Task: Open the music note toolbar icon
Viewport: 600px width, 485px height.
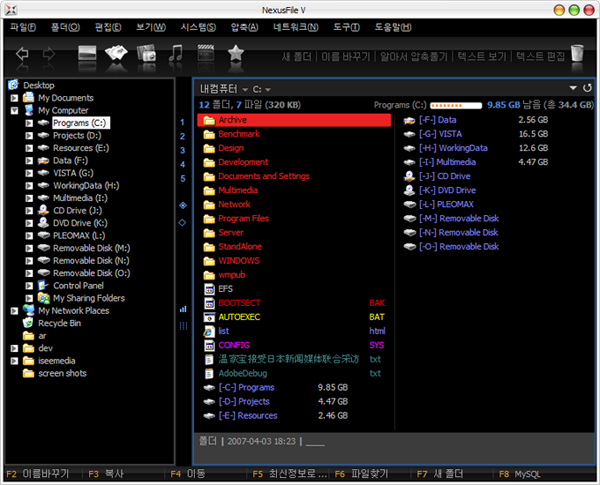Action: [176, 53]
